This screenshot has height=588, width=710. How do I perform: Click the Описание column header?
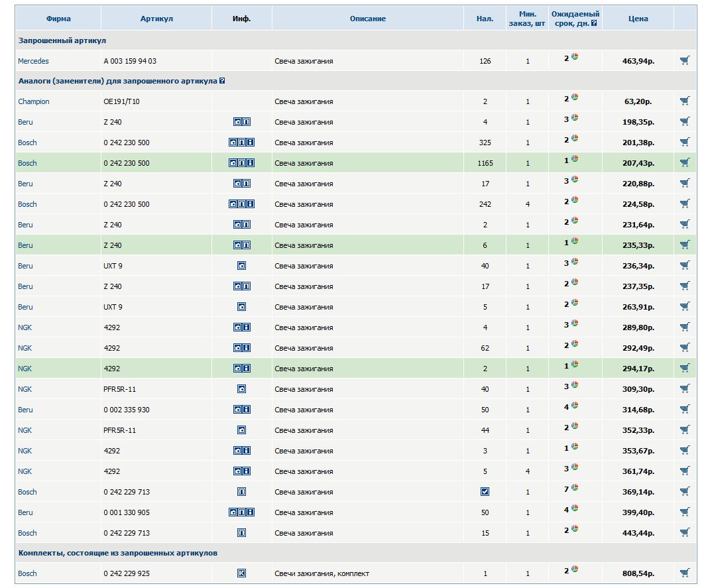coord(368,19)
